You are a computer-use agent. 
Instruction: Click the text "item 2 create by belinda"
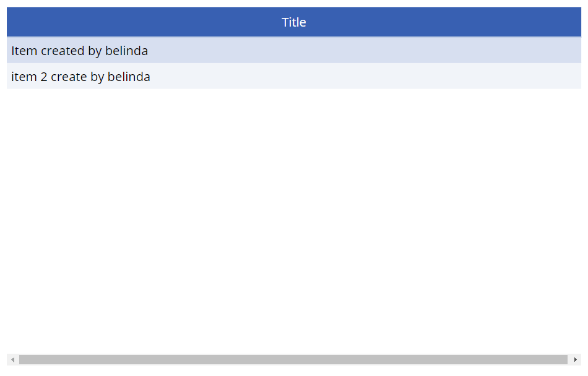point(80,77)
